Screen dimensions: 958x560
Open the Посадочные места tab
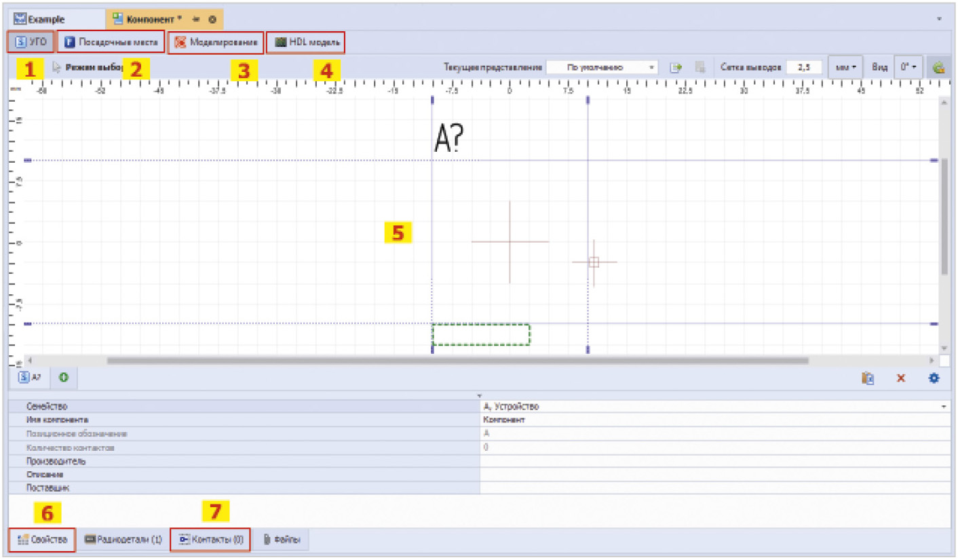pyautogui.click(x=111, y=42)
